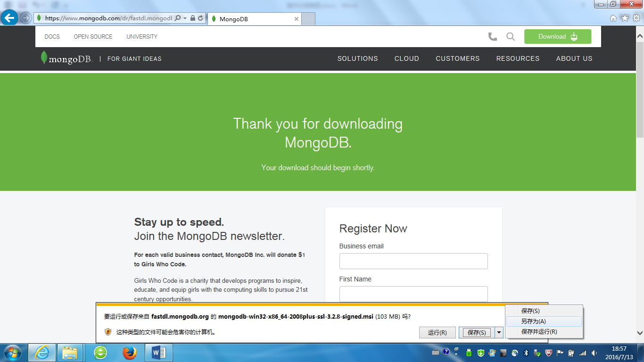Click Internet Explorer taskbar icon

click(x=42, y=353)
